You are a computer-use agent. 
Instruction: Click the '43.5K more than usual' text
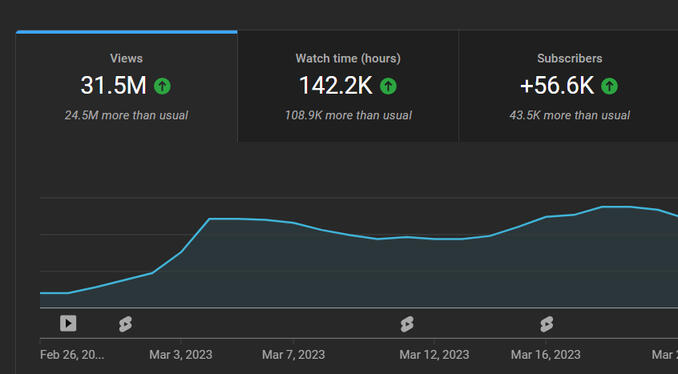tap(569, 115)
